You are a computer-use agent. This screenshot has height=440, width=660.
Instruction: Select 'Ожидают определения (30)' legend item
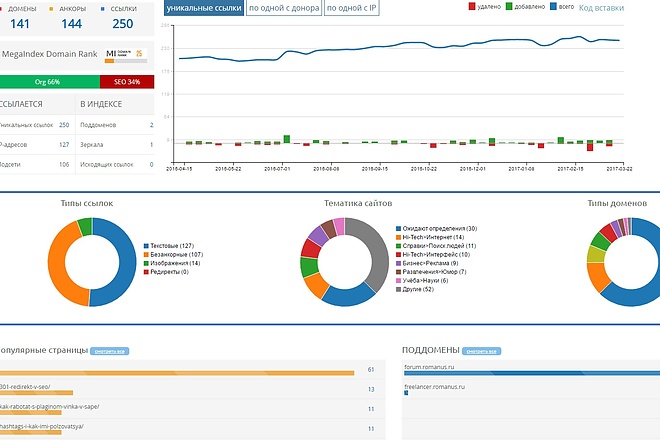(436, 229)
